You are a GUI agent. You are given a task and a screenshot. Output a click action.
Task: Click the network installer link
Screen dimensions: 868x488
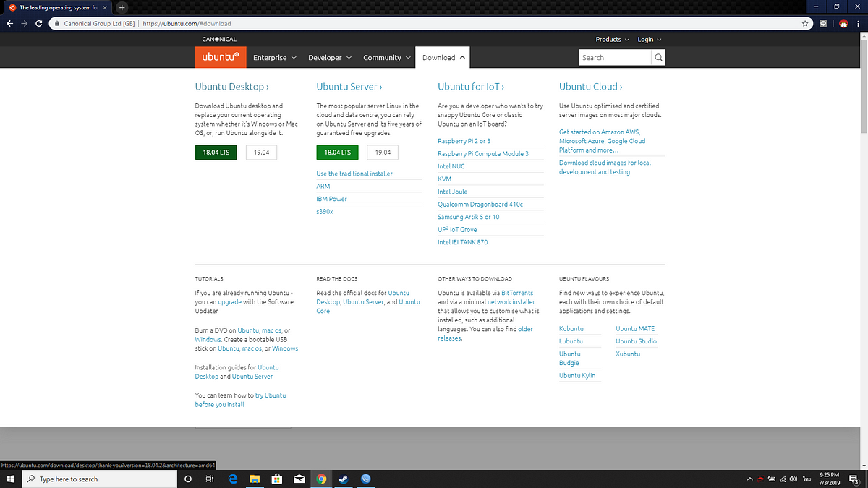pos(511,301)
